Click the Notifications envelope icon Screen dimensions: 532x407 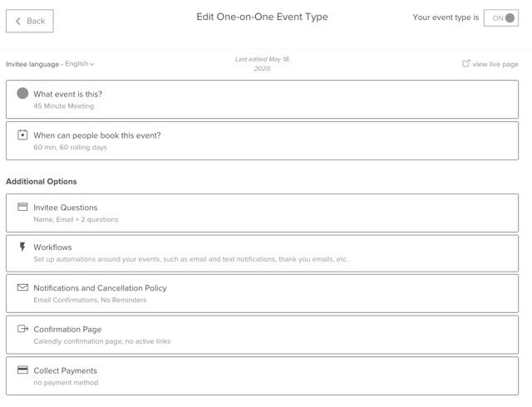[x=22, y=287]
